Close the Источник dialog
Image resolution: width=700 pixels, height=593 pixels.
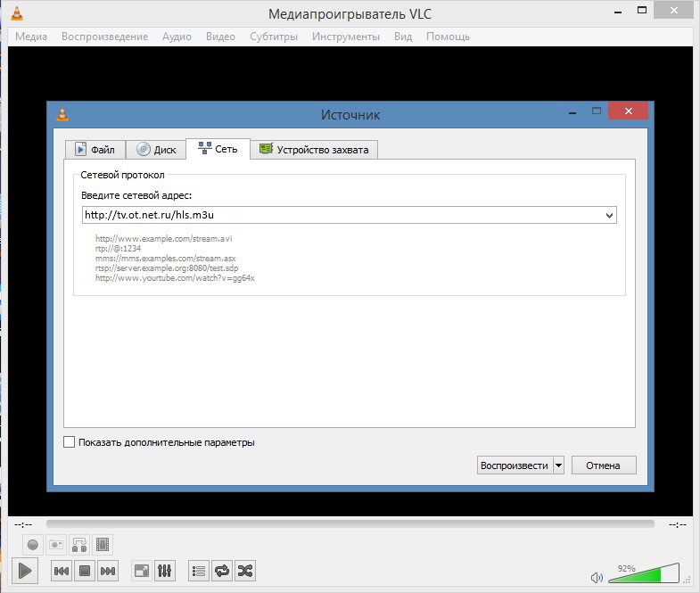click(x=628, y=111)
